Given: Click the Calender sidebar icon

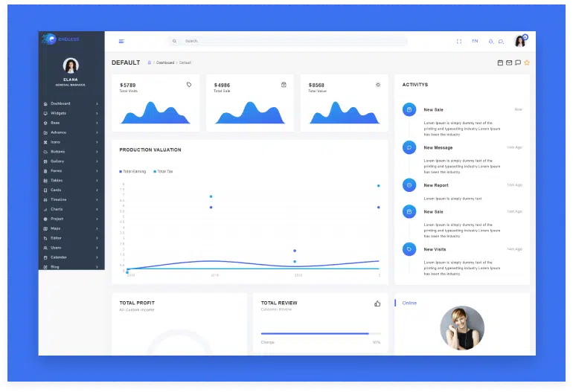Looking at the screenshot, I should point(45,257).
